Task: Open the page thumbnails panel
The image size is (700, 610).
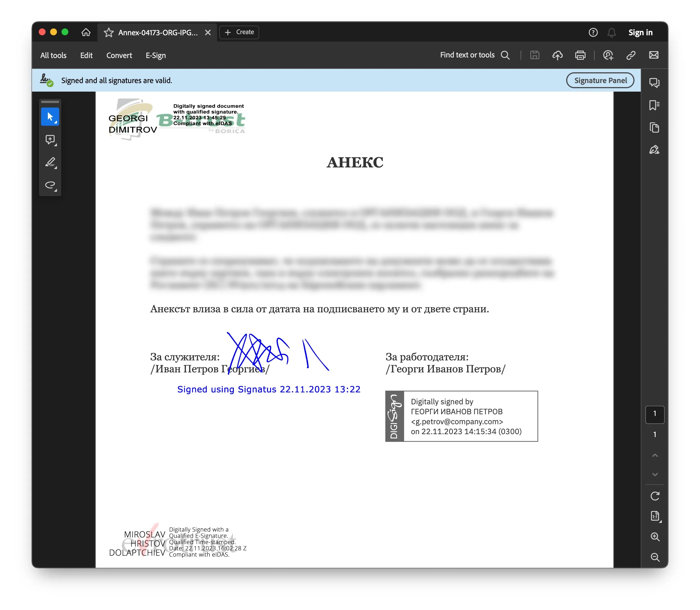Action: pyautogui.click(x=655, y=128)
